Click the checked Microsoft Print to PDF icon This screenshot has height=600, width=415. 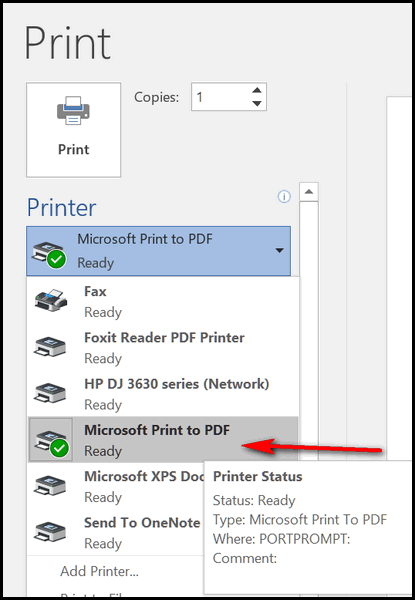[x=51, y=440]
